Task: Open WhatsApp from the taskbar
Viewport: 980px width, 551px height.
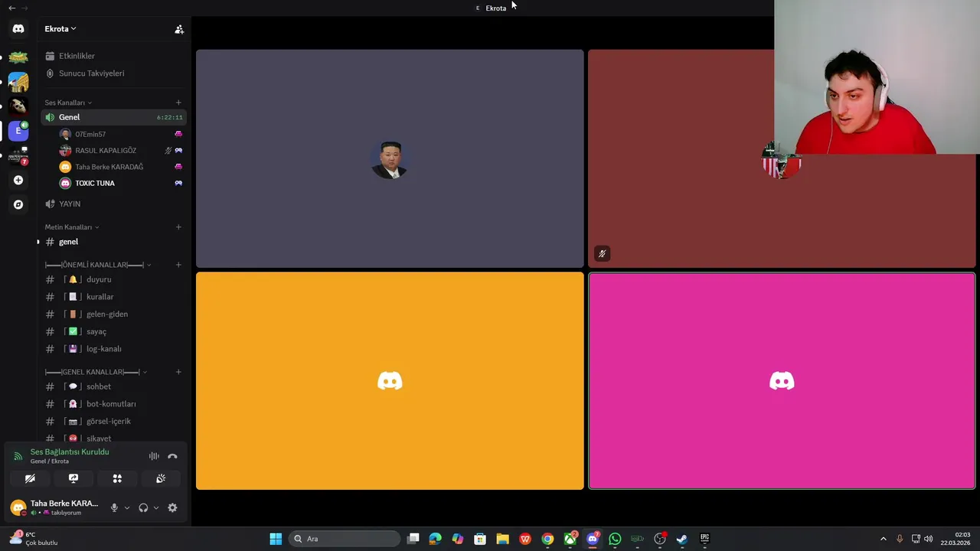Action: pos(615,539)
